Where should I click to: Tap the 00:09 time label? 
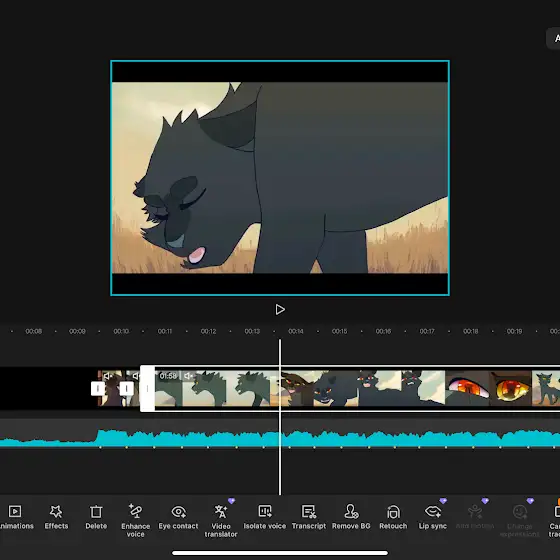coord(77,331)
